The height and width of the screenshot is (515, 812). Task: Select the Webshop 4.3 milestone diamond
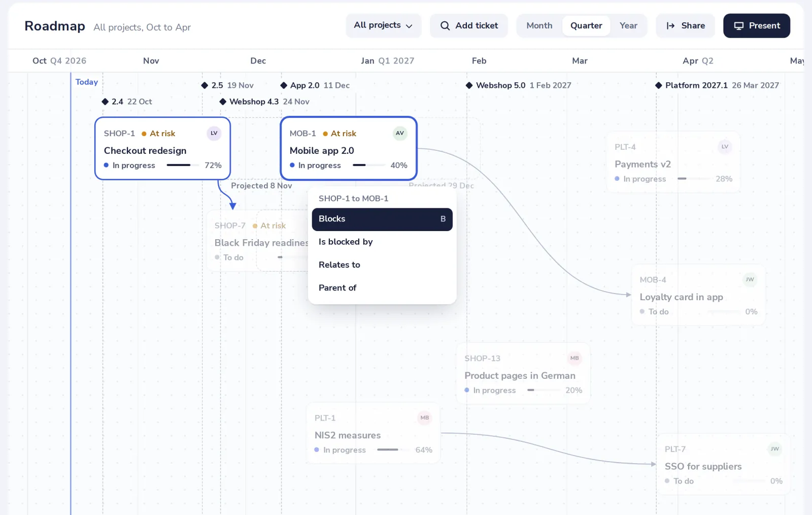[223, 102]
